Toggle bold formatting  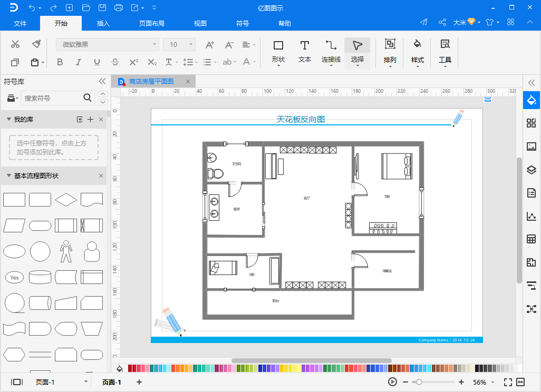pos(60,62)
